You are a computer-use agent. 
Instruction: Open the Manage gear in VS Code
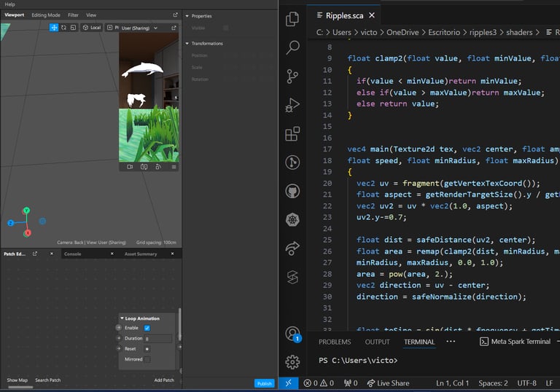point(292,362)
